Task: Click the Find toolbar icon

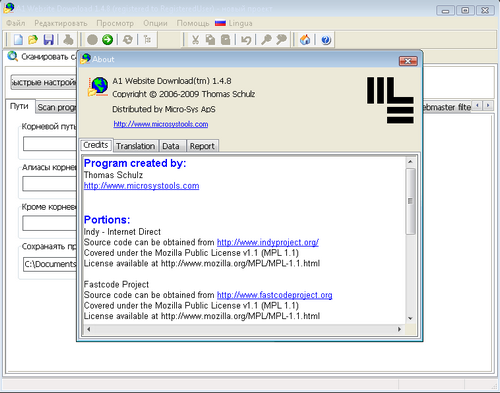Action: tap(266, 40)
